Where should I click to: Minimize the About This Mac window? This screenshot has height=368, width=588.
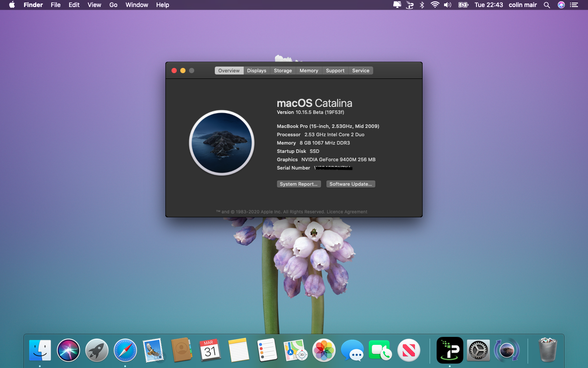click(x=183, y=71)
